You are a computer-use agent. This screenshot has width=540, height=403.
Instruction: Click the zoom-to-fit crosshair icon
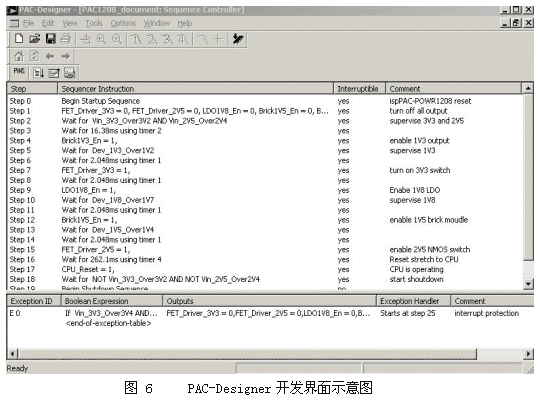(85, 39)
